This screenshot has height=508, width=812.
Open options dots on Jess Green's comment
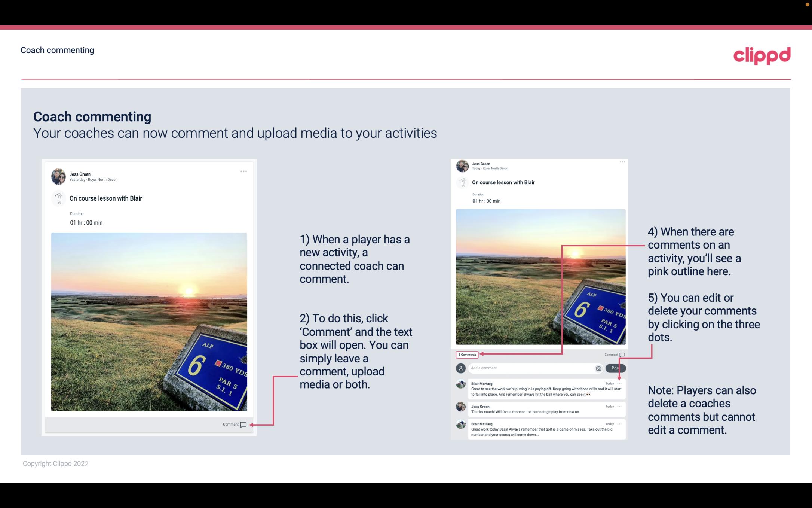click(x=619, y=407)
